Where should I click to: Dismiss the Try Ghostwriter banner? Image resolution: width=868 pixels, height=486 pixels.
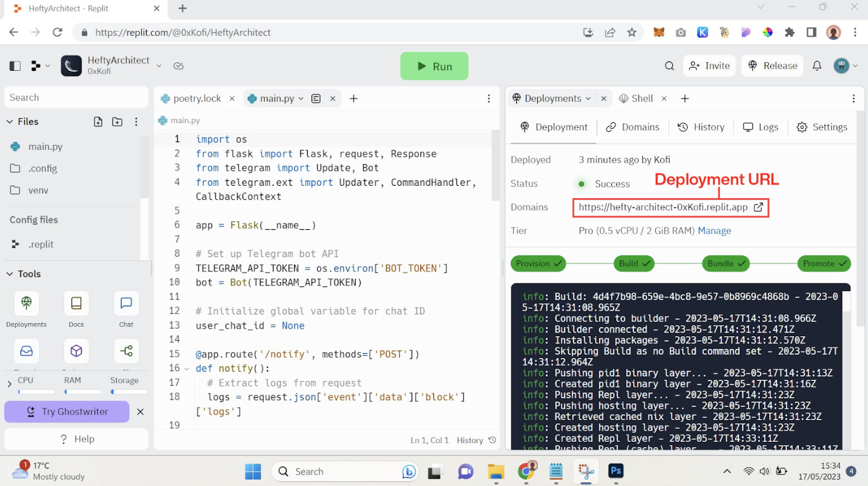click(140, 411)
